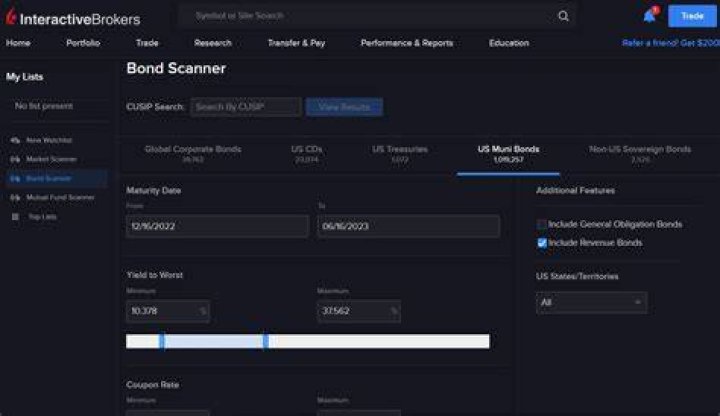The height and width of the screenshot is (416, 720).
Task: Open the Transfer & Pay menu
Action: pyautogui.click(x=296, y=43)
